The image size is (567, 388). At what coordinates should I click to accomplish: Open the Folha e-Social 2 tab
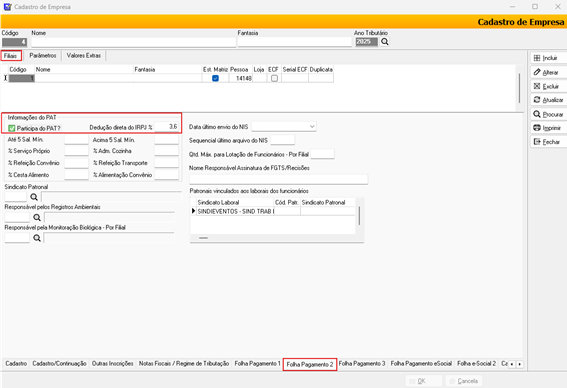click(476, 363)
